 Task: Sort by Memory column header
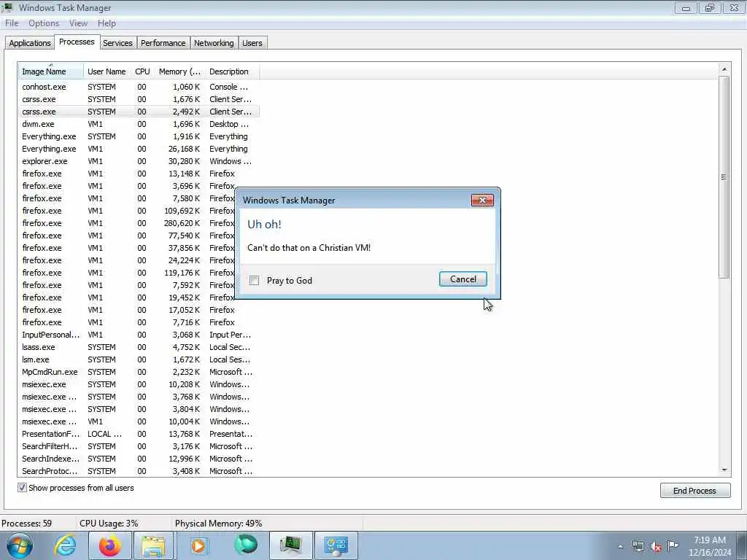pyautogui.click(x=179, y=71)
